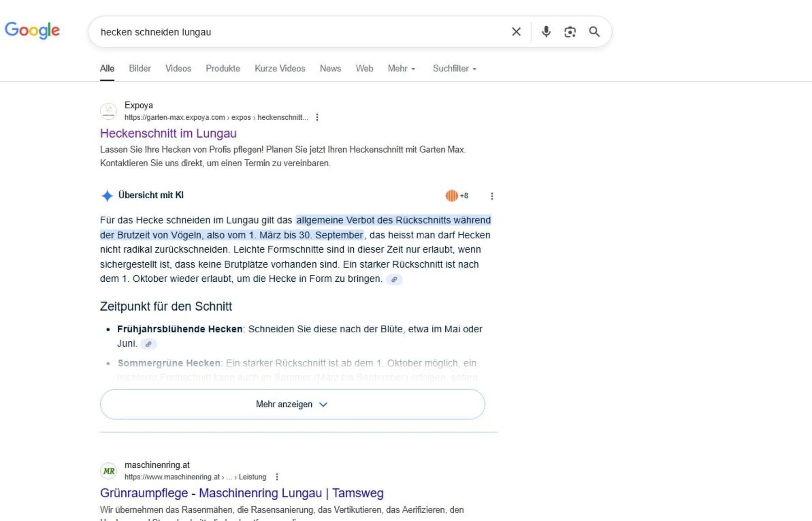812x521 pixels.
Task: Switch to the Produkte tab
Action: (x=223, y=69)
